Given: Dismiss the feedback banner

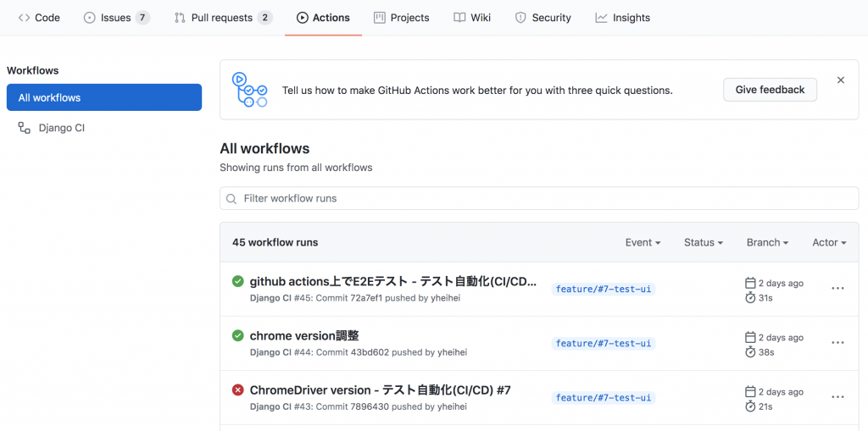Looking at the screenshot, I should (x=840, y=80).
